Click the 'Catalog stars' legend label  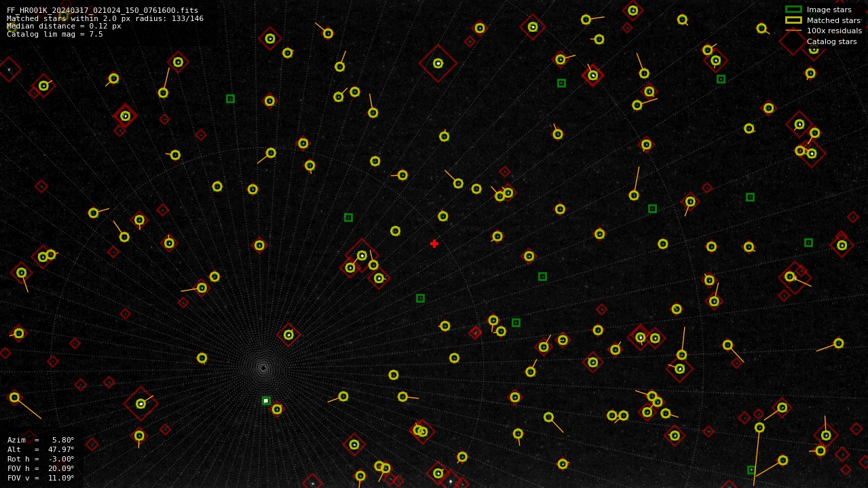pyautogui.click(x=831, y=41)
